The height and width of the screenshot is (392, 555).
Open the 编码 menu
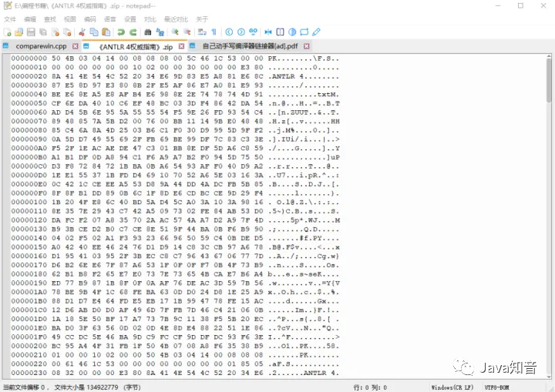[90, 19]
